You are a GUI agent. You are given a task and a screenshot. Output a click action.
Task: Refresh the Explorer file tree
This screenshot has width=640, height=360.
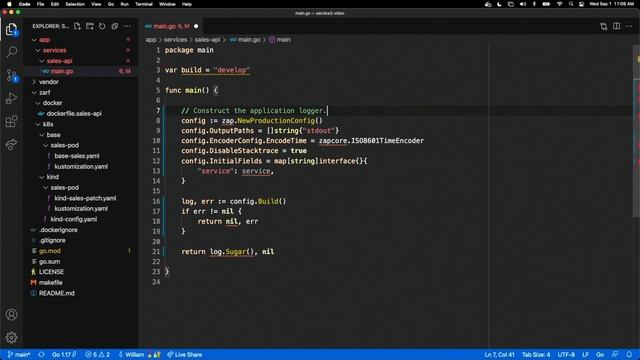[x=102, y=26]
